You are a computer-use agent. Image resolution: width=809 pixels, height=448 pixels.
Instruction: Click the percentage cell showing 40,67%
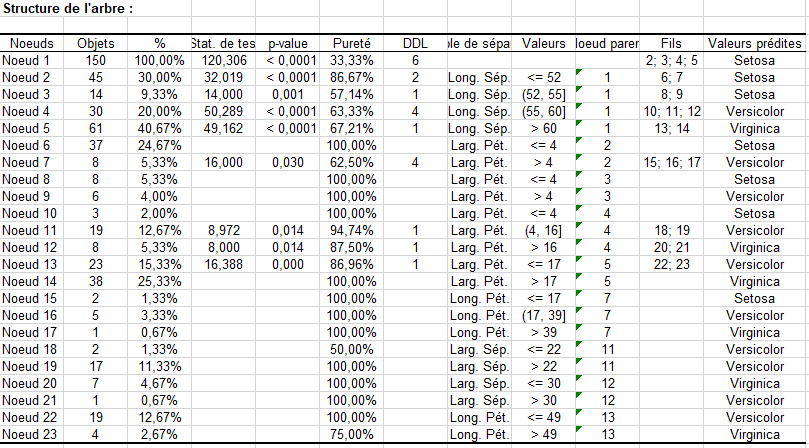point(159,128)
